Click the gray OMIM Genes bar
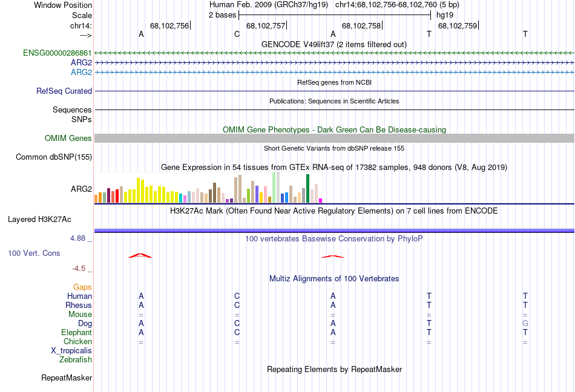The width and height of the screenshot is (575, 392). [334, 138]
